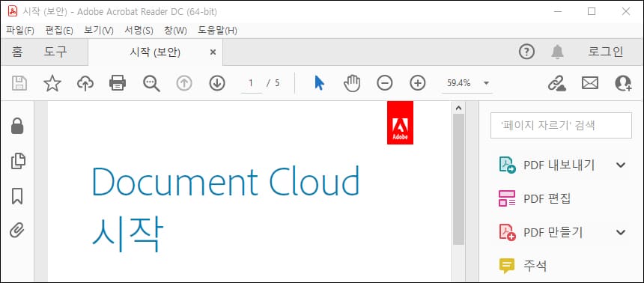
Task: Click the PDF 만들기 label
Action: [553, 233]
